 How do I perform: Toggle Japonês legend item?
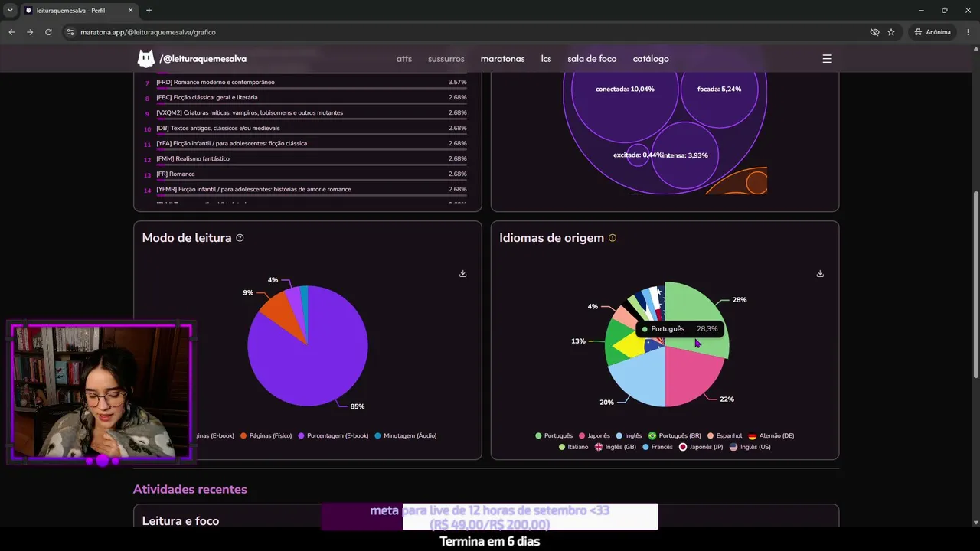click(594, 435)
